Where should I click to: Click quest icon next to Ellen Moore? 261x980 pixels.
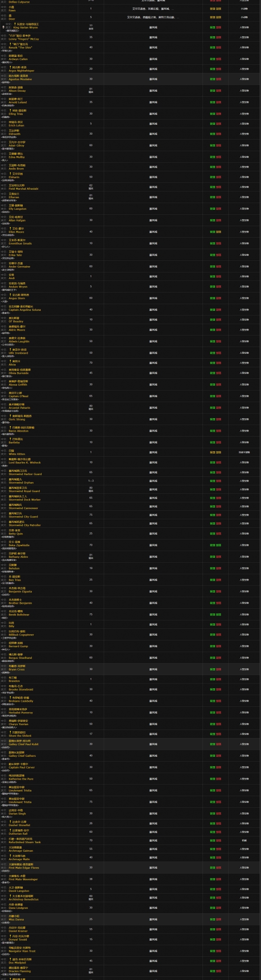pyautogui.click(x=10, y=229)
